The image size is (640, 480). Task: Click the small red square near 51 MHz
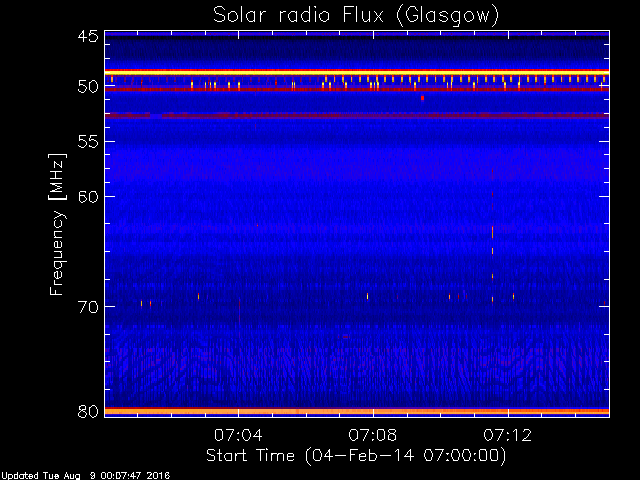point(422,98)
